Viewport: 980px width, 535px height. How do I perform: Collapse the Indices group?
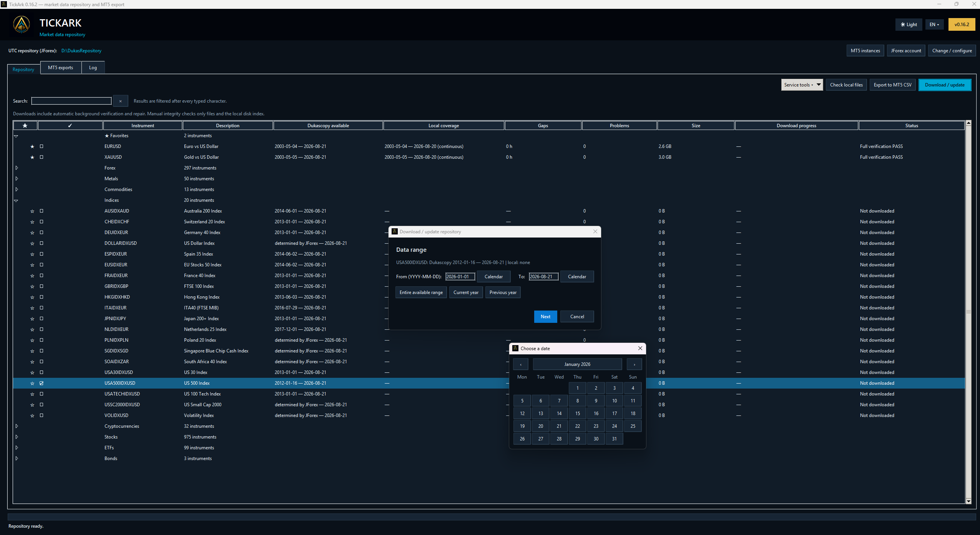(x=16, y=201)
